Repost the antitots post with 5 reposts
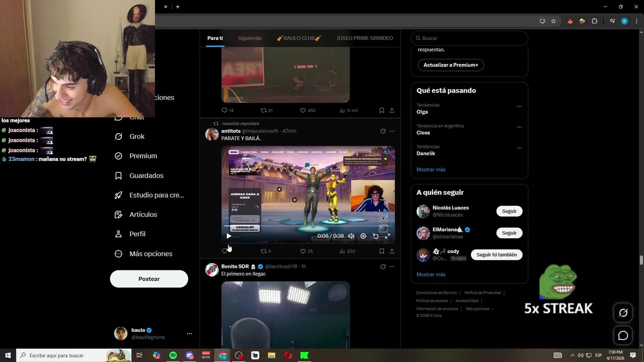This screenshot has height=362, width=644. click(266, 251)
